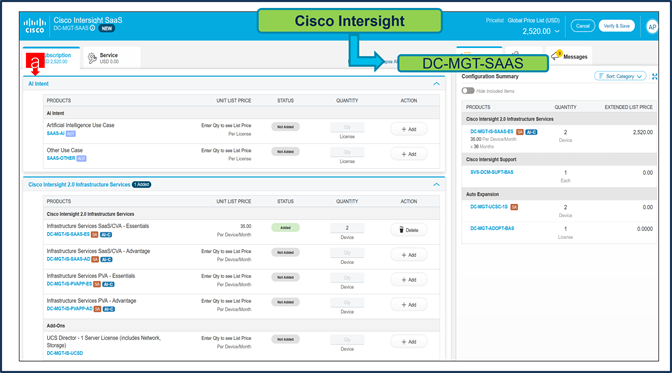
Task: Click the badge beside SAAS-OTHER
Action: [81, 159]
